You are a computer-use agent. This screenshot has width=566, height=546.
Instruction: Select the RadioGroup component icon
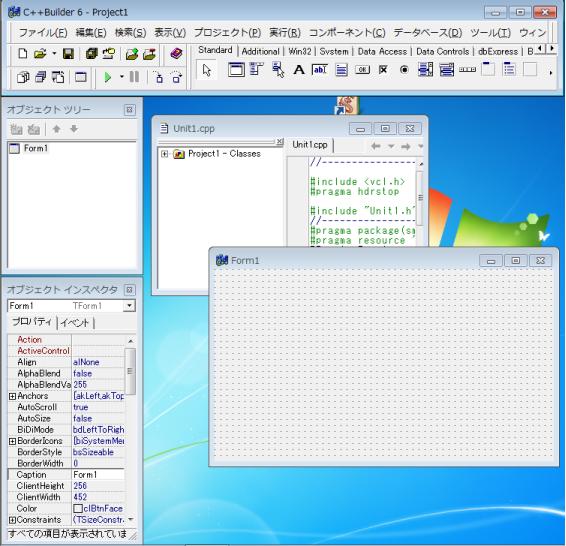click(x=509, y=69)
